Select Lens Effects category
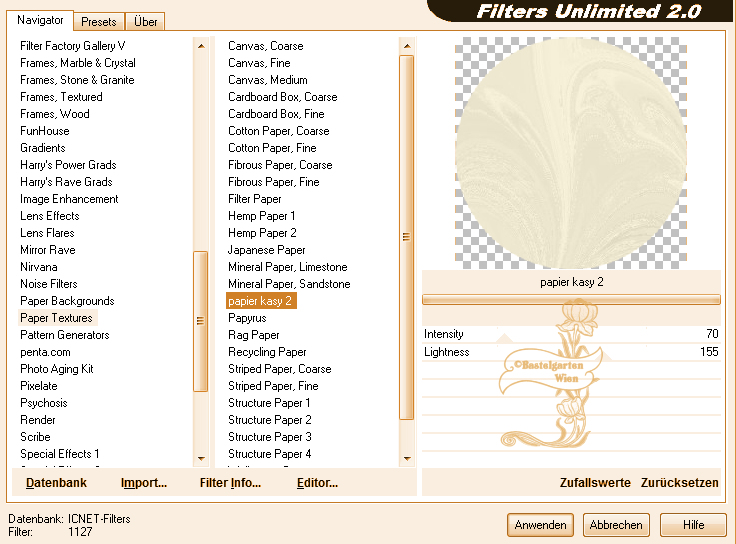Viewport: 736px width, 544px height. [x=50, y=216]
